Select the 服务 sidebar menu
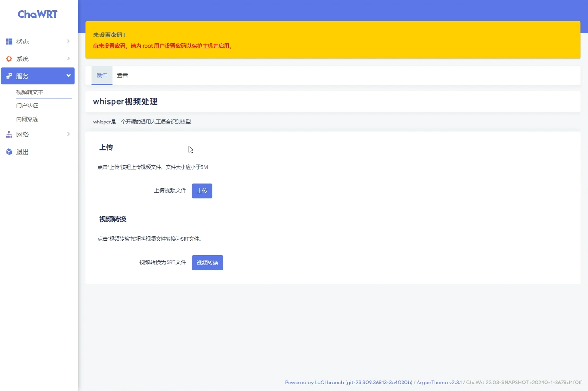588x391 pixels. click(x=38, y=76)
